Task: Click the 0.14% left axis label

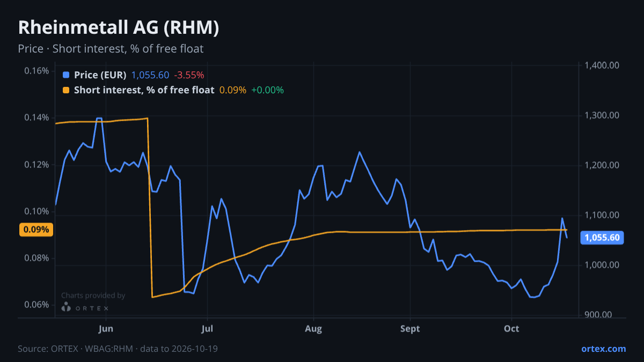Action: pos(37,117)
